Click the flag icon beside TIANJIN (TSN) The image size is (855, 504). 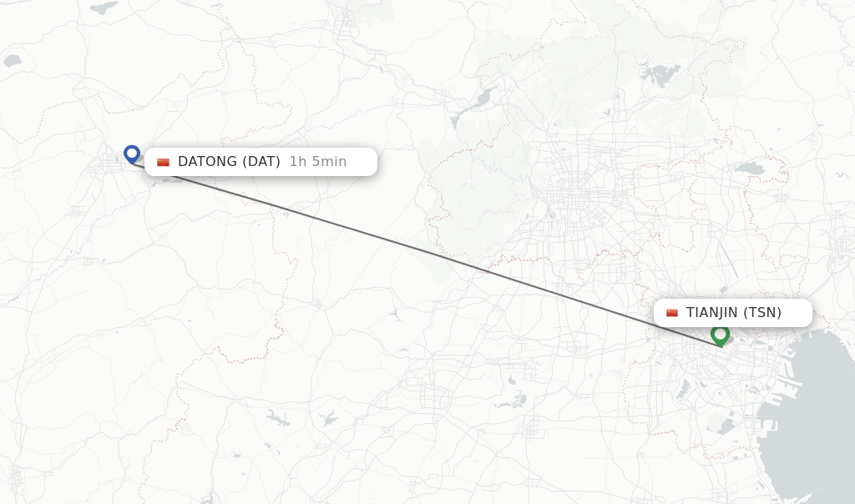click(672, 313)
